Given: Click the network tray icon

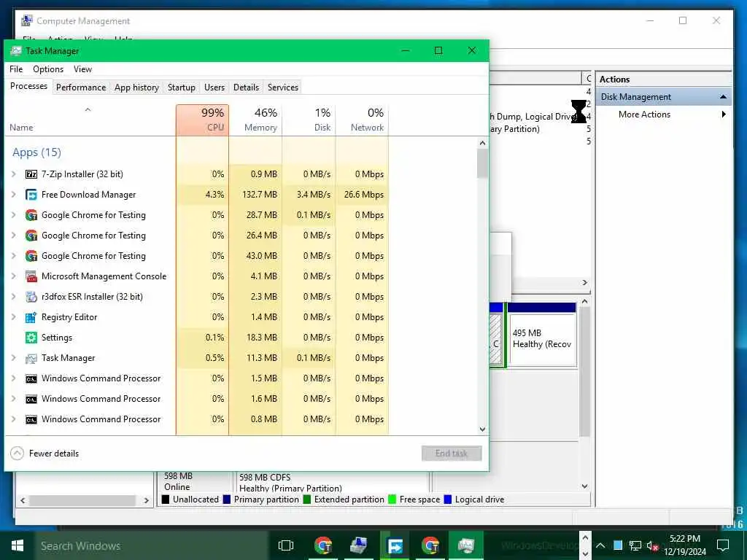Looking at the screenshot, I should pos(635,545).
